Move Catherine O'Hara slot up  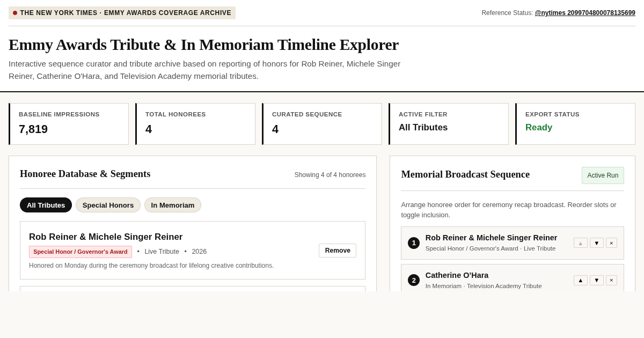581,281
